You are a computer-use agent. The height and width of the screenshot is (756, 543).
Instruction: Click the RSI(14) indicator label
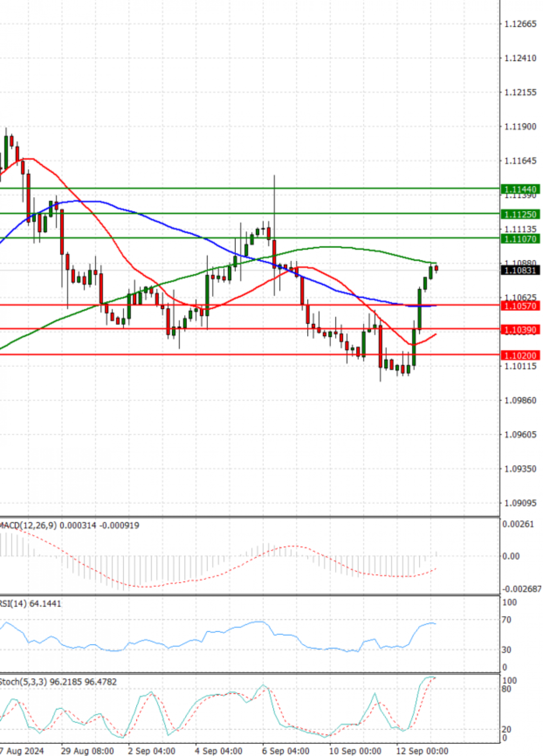click(x=30, y=604)
